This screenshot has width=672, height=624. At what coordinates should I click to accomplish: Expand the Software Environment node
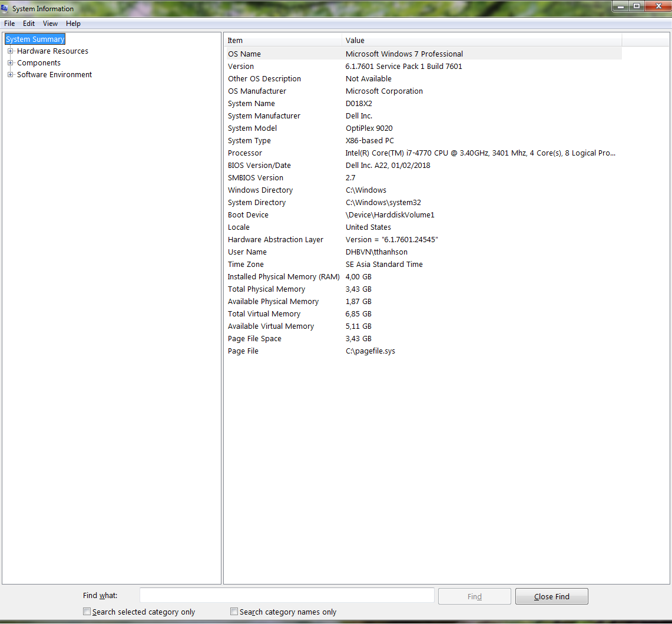(x=10, y=75)
